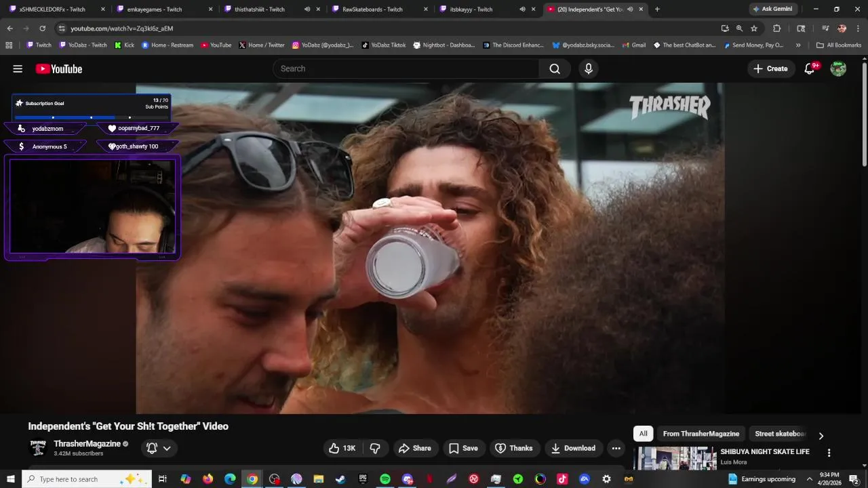This screenshot has width=868, height=488.
Task: Like the video with 13K likes
Action: (342, 448)
